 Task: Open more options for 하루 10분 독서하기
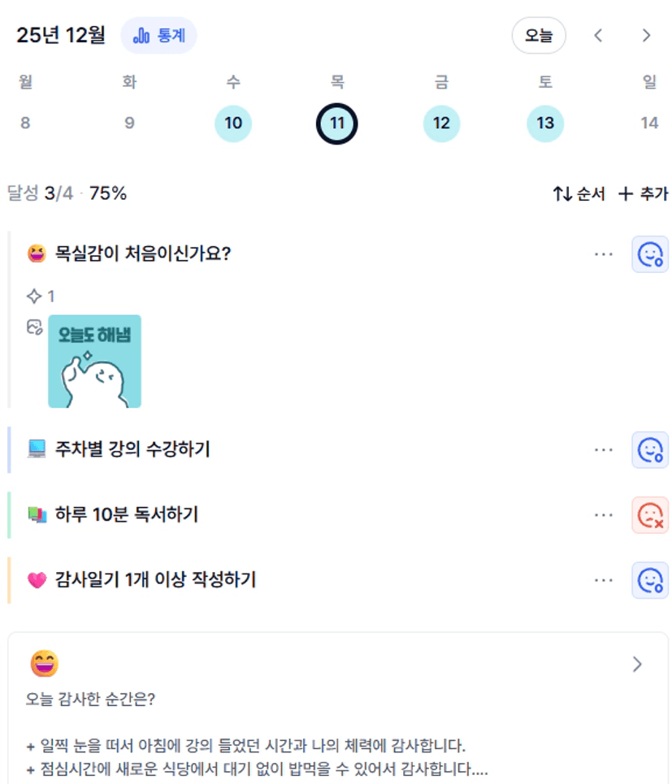(603, 514)
